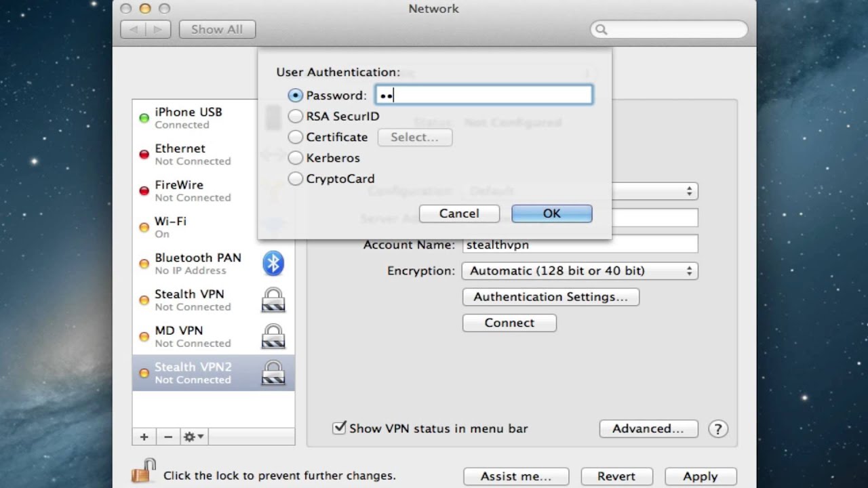The width and height of the screenshot is (868, 488).
Task: Select the Ethernet service
Action: pos(214,155)
